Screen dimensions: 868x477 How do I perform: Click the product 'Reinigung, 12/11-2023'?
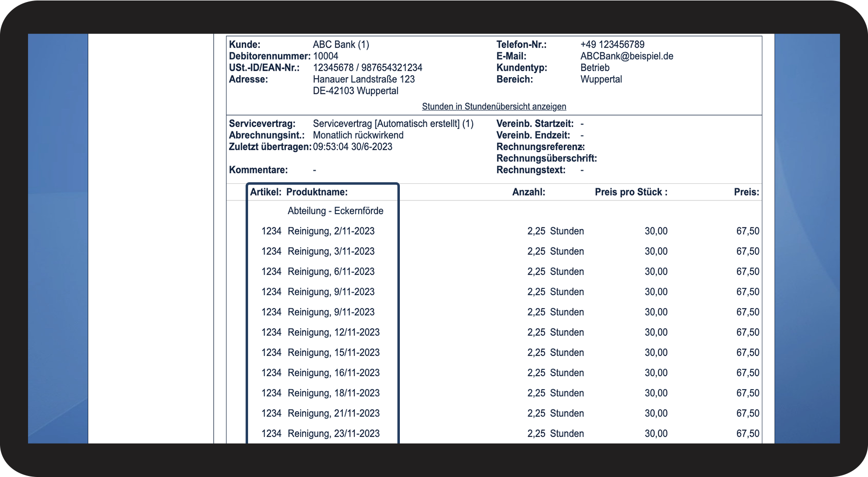click(334, 333)
